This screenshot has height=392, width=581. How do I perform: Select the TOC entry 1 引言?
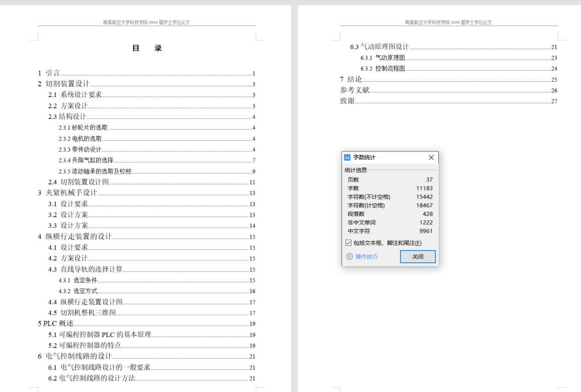pos(49,73)
